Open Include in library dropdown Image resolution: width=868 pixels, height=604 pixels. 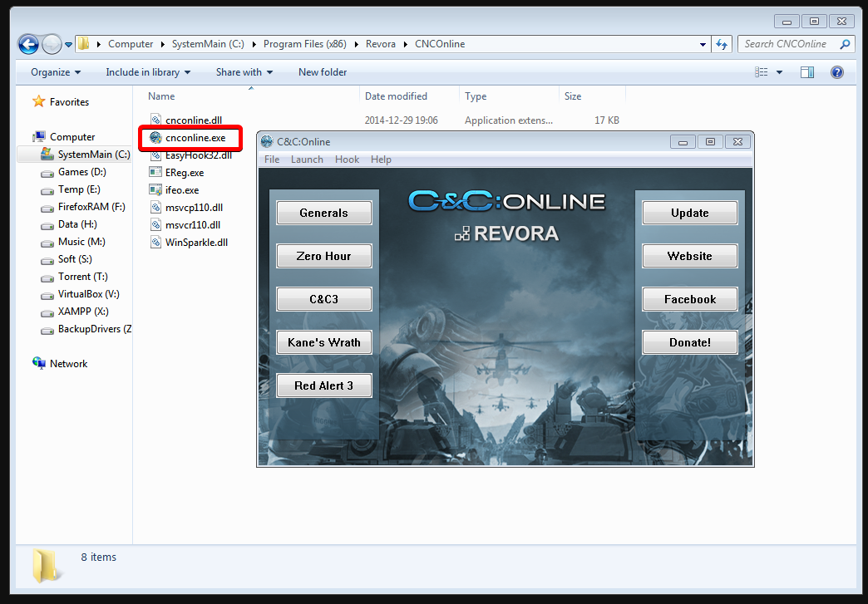click(148, 72)
